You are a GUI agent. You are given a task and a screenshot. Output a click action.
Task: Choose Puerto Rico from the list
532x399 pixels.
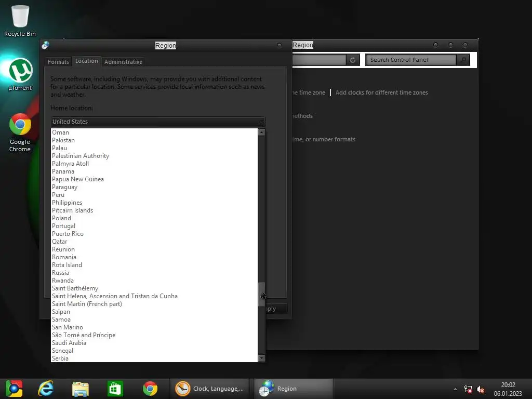[154, 234]
